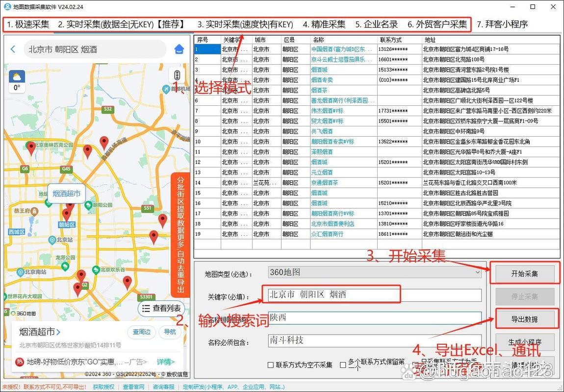Click the back arrow in map search
This screenshot has height=392, width=564.
(13, 49)
